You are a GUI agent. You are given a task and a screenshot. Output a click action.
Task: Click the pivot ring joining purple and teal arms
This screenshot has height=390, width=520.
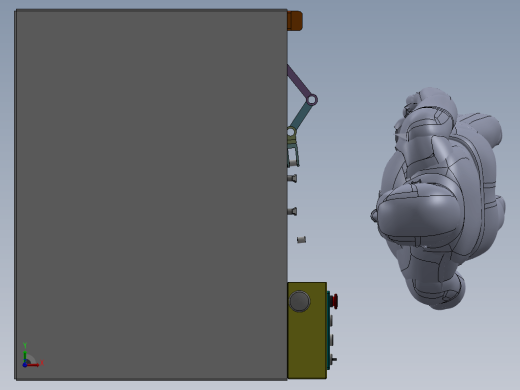click(312, 100)
